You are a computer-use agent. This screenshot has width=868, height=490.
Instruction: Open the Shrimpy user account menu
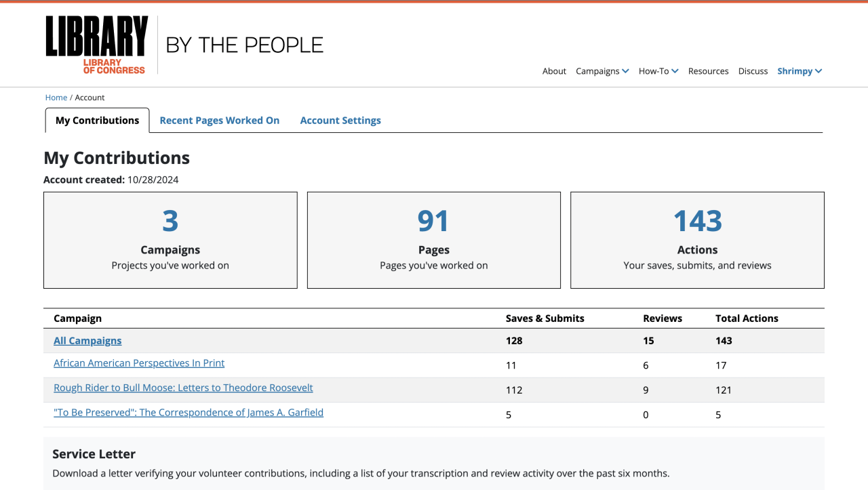click(x=800, y=71)
